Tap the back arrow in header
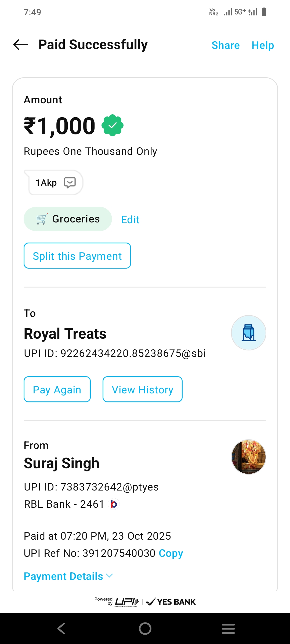Viewport: 290px width, 644px height. (x=21, y=45)
